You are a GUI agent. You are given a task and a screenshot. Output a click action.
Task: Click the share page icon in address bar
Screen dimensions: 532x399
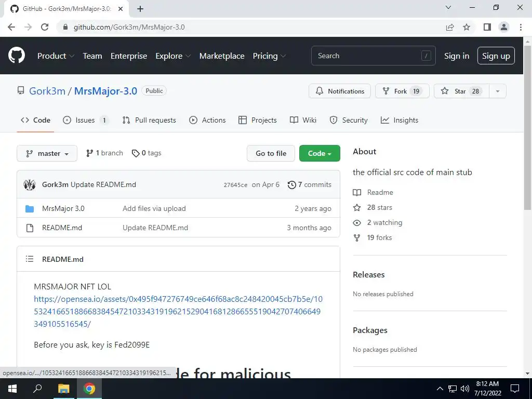(450, 27)
